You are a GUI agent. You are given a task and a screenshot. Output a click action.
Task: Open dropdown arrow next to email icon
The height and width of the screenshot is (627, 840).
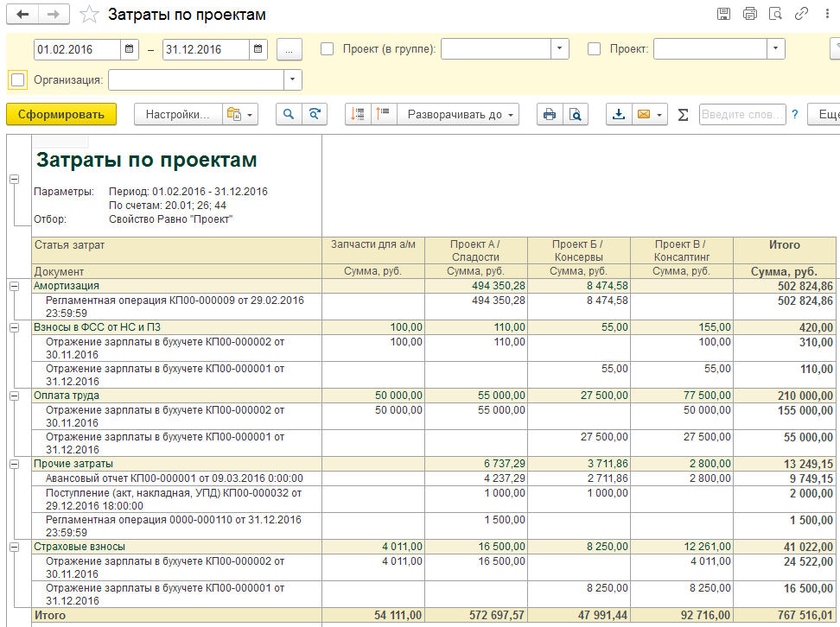pos(660,115)
